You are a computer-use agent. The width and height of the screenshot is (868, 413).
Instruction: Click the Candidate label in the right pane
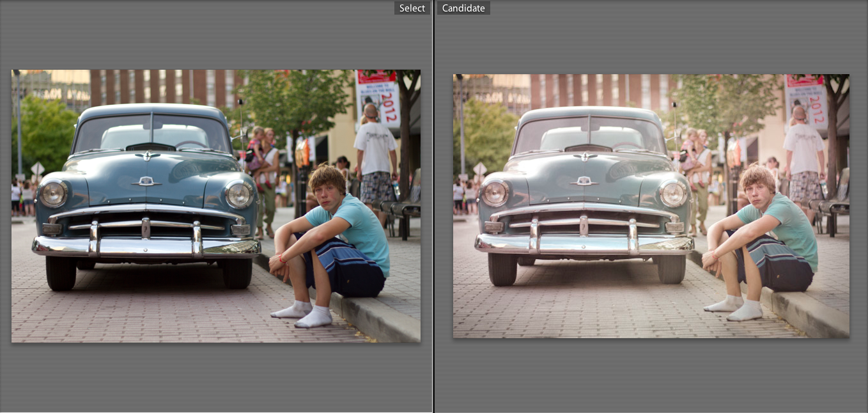[x=463, y=8]
